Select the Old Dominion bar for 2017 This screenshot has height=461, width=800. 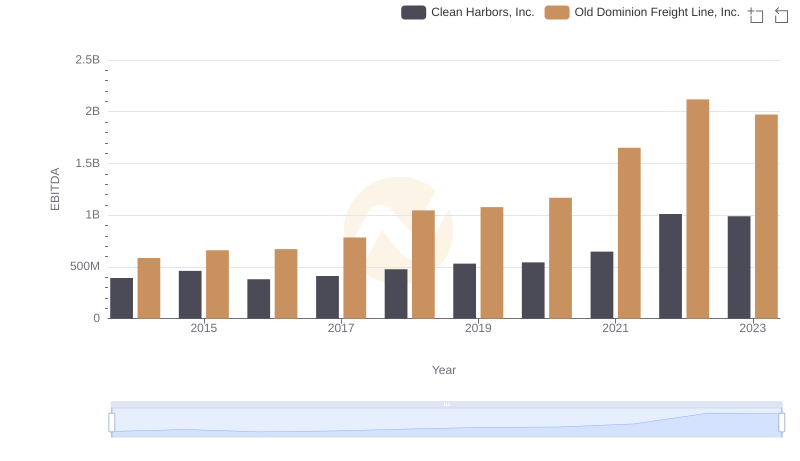355,278
